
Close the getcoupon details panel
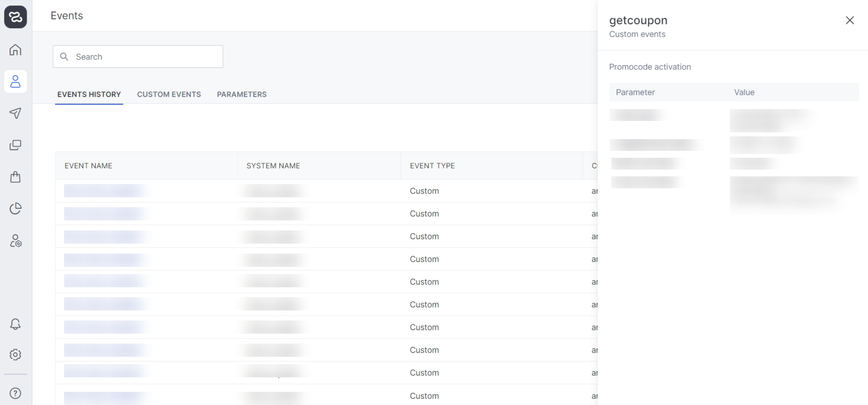click(850, 20)
